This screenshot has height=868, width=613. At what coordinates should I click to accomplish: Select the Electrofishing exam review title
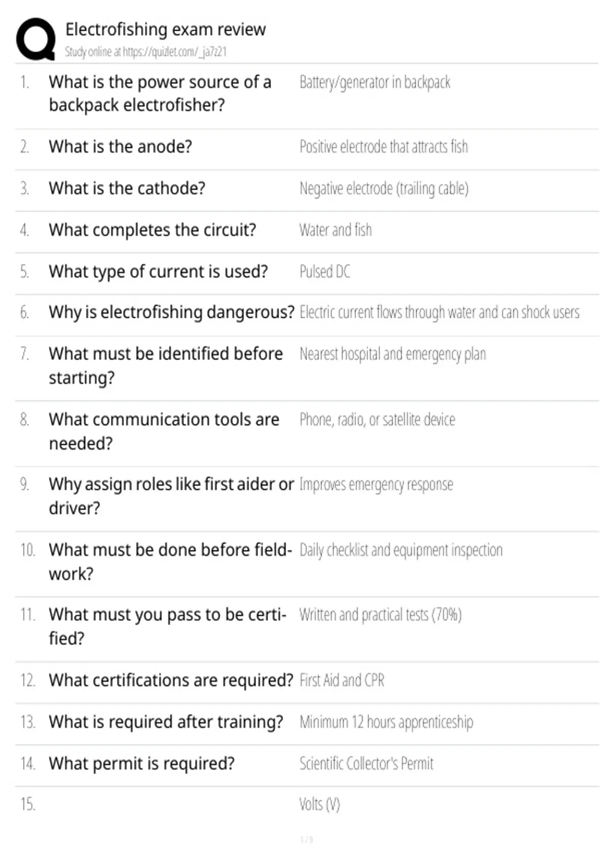tap(166, 29)
